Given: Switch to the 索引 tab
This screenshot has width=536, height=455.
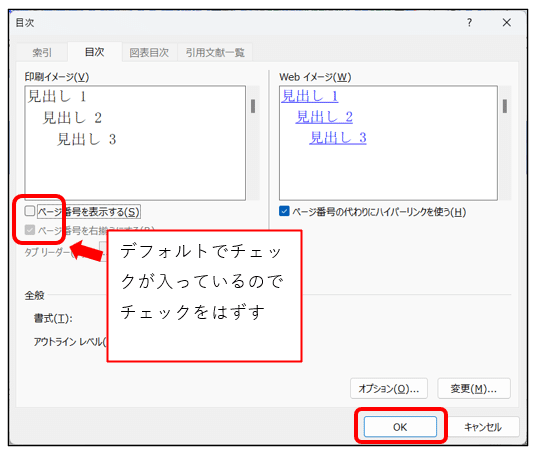Looking at the screenshot, I should click(x=42, y=53).
